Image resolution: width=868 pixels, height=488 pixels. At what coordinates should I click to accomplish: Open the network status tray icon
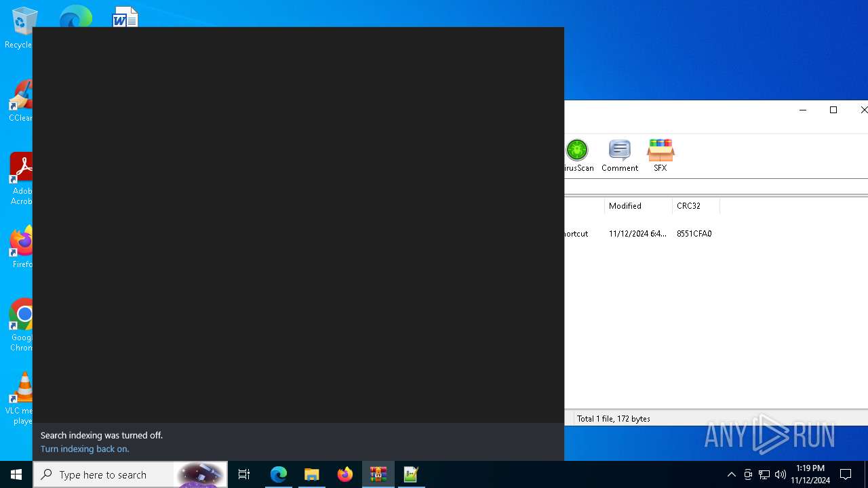pyautogui.click(x=764, y=474)
